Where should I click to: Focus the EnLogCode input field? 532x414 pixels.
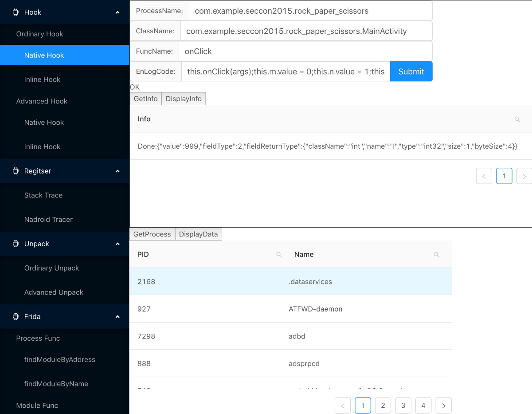[x=286, y=71]
